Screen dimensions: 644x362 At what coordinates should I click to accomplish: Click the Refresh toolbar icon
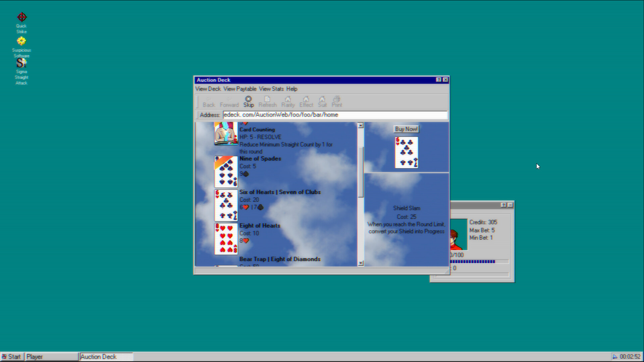[268, 101]
